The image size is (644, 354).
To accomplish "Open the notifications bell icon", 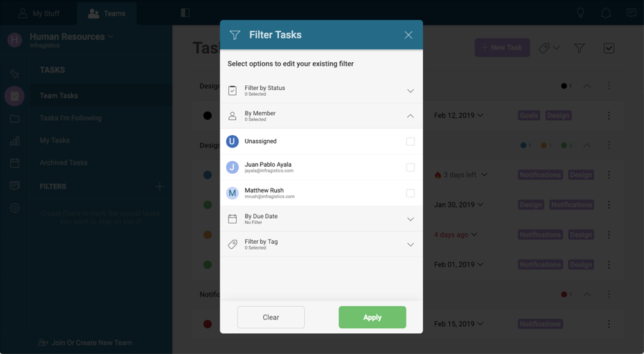I will pyautogui.click(x=605, y=13).
